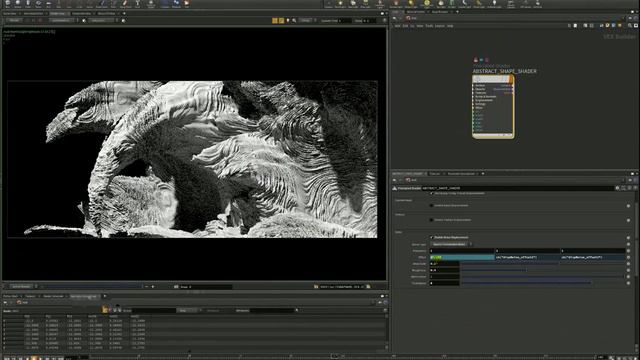Click the red flag above ABSTRACT_SHAPE_SHADER node

pyautogui.click(x=476, y=60)
